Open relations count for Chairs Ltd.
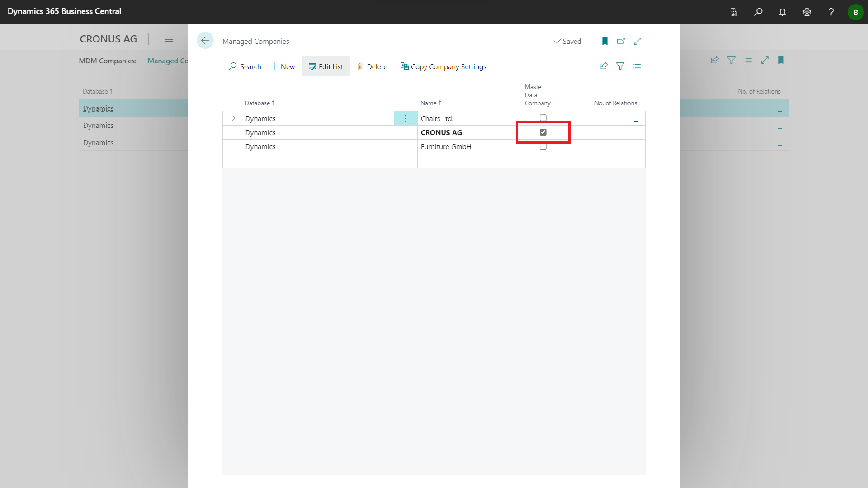This screenshot has width=868, height=488. pyautogui.click(x=636, y=119)
